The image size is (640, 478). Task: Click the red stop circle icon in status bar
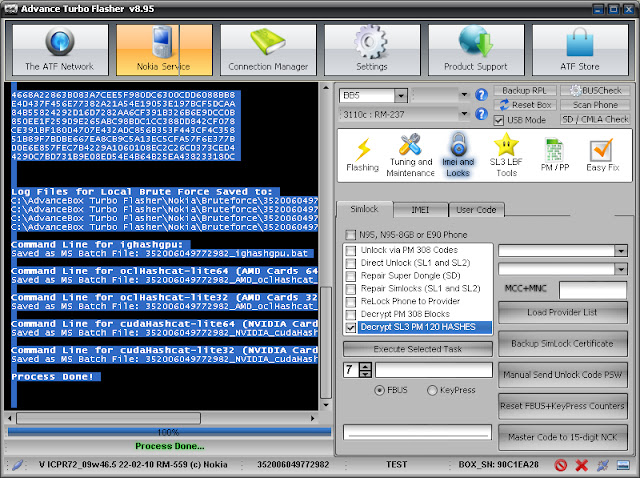pos(561,465)
